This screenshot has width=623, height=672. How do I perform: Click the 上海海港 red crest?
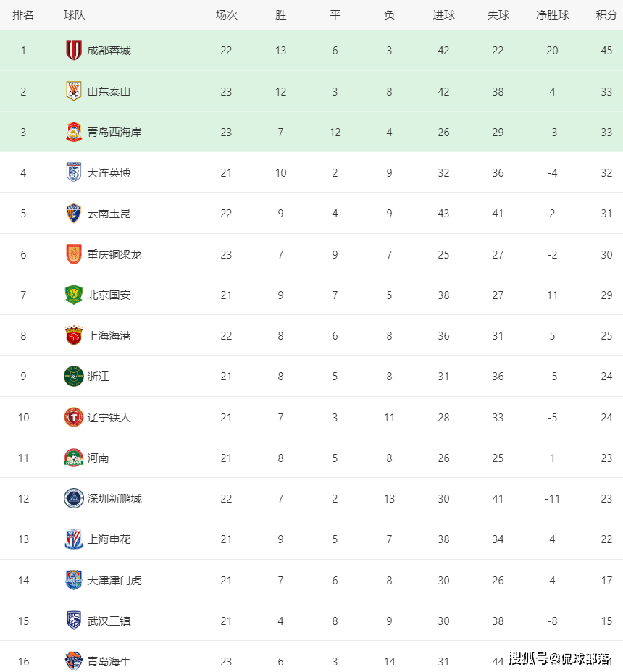pyautogui.click(x=74, y=335)
